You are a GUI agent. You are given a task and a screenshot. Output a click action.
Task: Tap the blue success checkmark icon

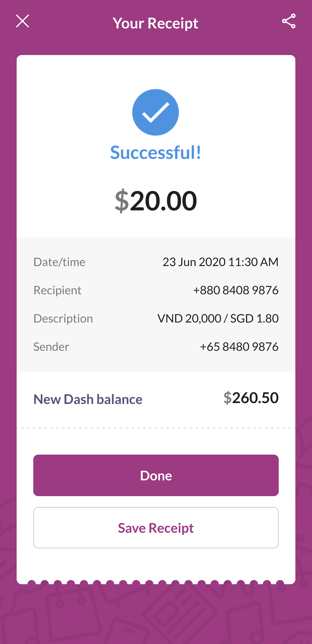point(156,112)
